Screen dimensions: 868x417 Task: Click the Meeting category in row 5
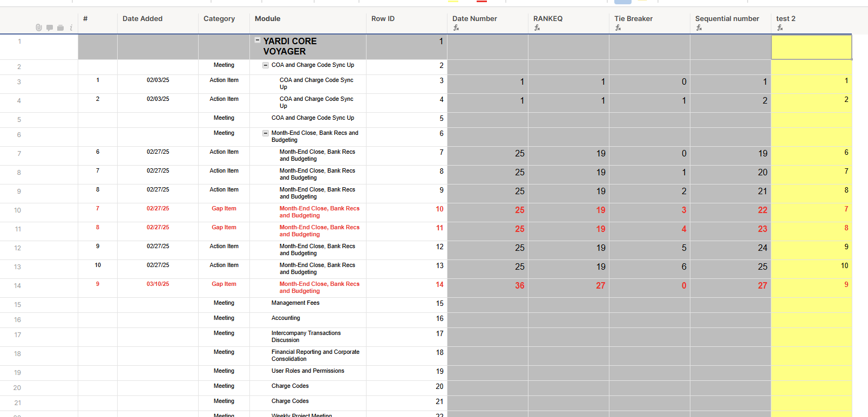point(224,118)
